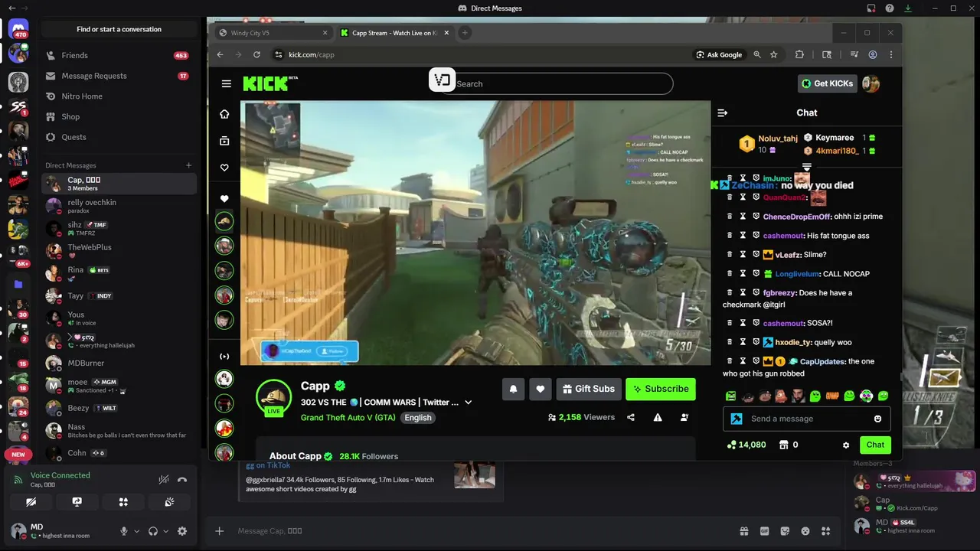Expand the stream title dropdown chevron

(469, 403)
